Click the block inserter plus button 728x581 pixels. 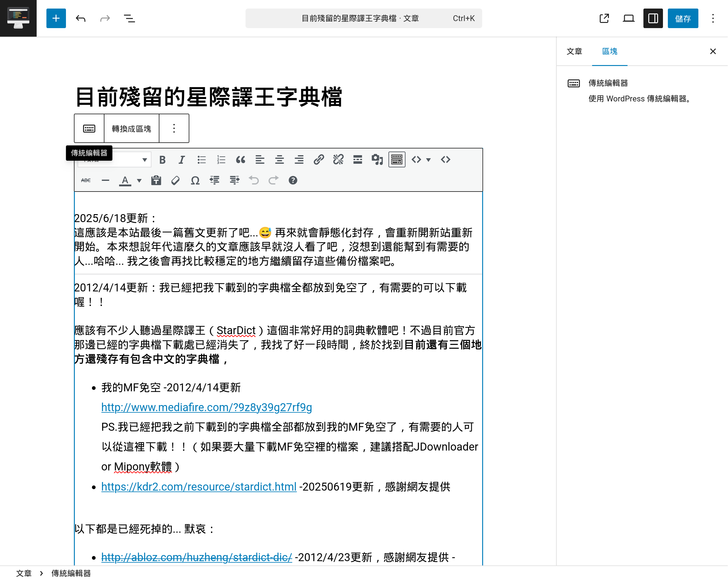56,18
